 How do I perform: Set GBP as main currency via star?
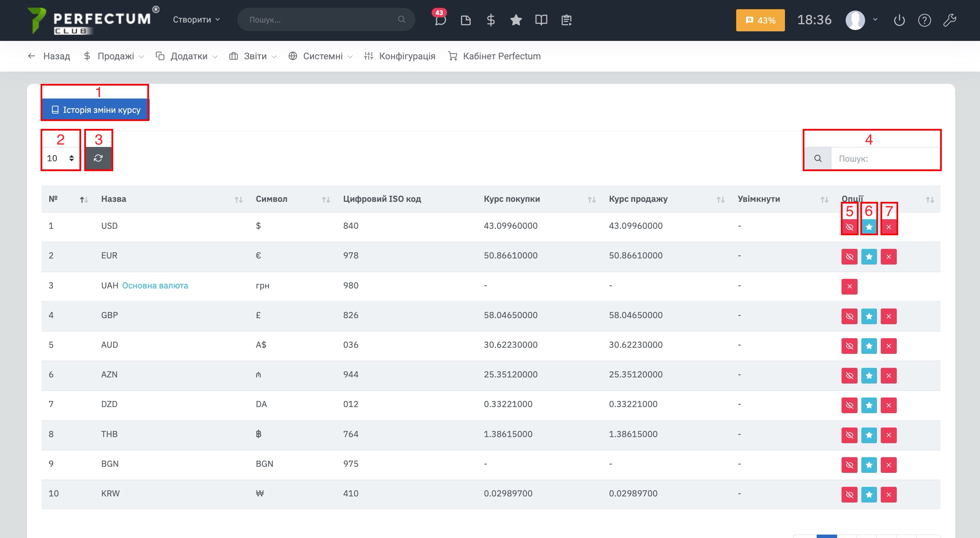click(x=869, y=316)
